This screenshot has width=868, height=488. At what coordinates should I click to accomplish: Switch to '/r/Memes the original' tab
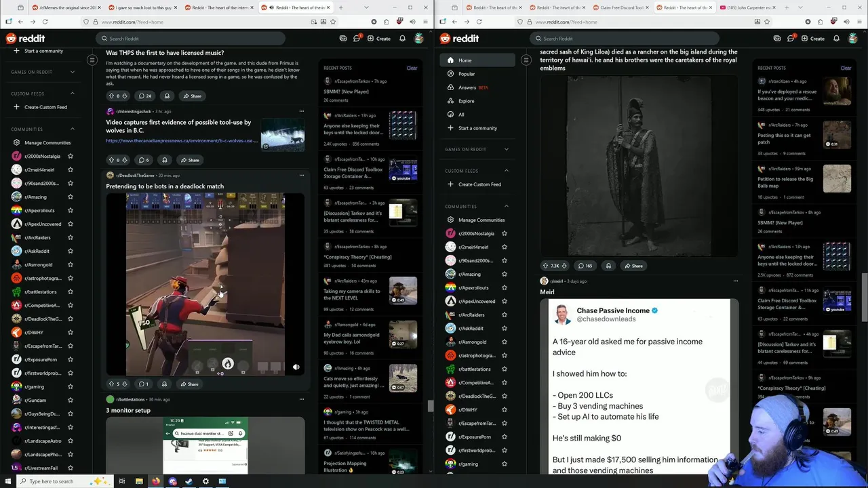click(x=66, y=7)
